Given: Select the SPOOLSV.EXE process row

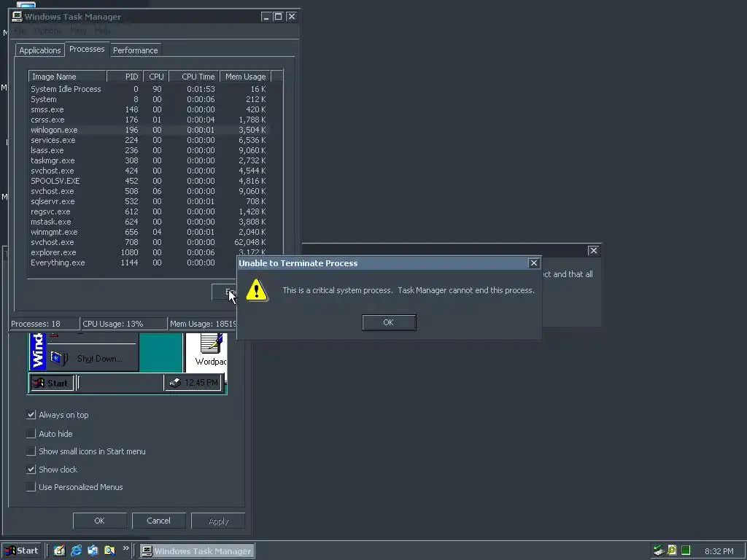Looking at the screenshot, I should click(x=148, y=181).
